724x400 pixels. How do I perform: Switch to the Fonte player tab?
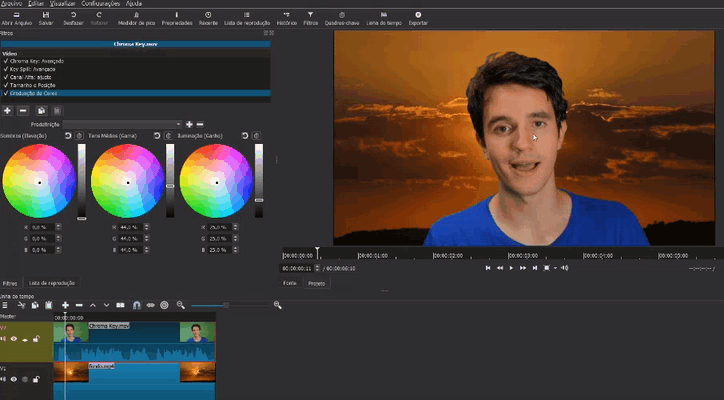click(x=290, y=283)
